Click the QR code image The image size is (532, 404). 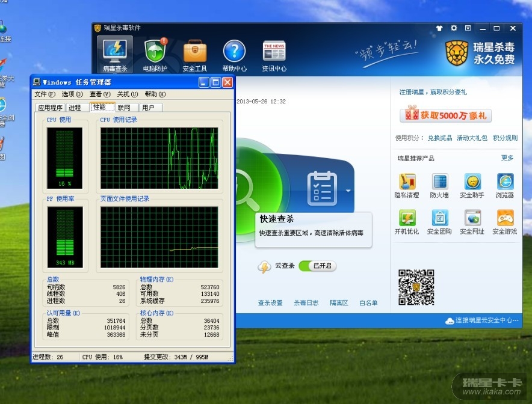coord(416,287)
